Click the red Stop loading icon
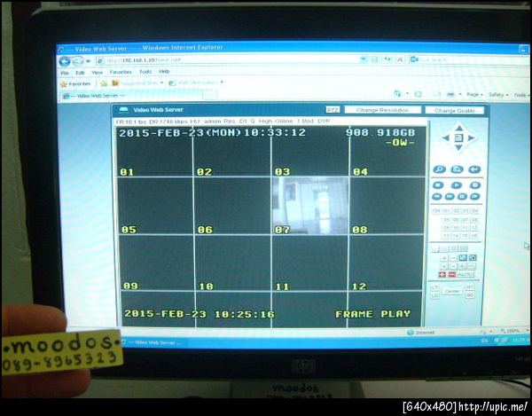 [x=400, y=59]
